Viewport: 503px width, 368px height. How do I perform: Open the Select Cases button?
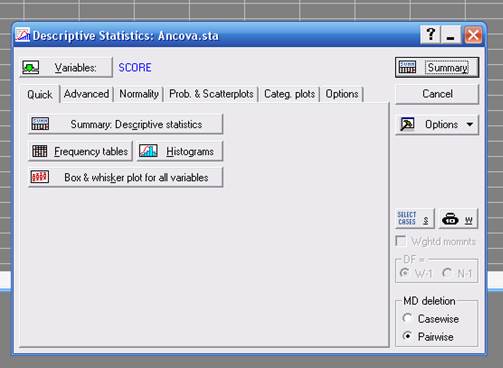[x=415, y=219]
